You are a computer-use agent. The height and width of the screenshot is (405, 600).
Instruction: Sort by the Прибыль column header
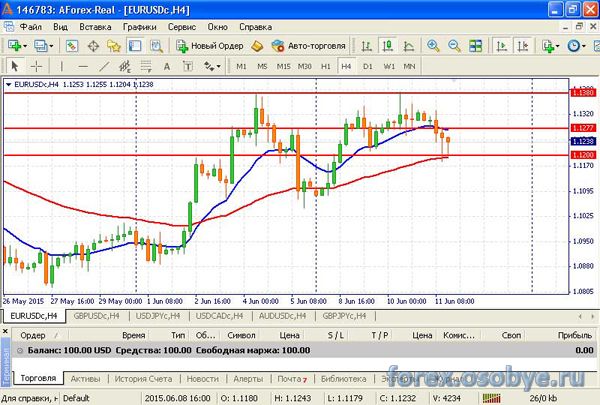pos(574,335)
